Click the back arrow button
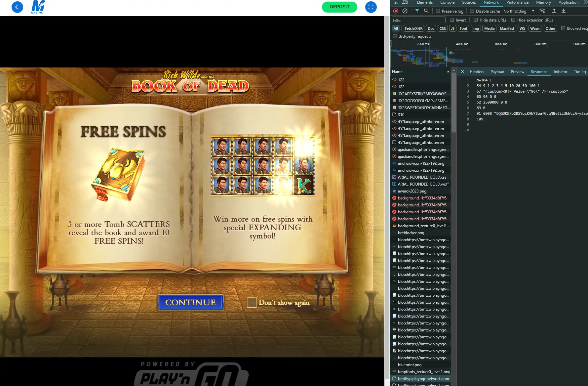Screen dimensions: 588x386 [17, 7]
